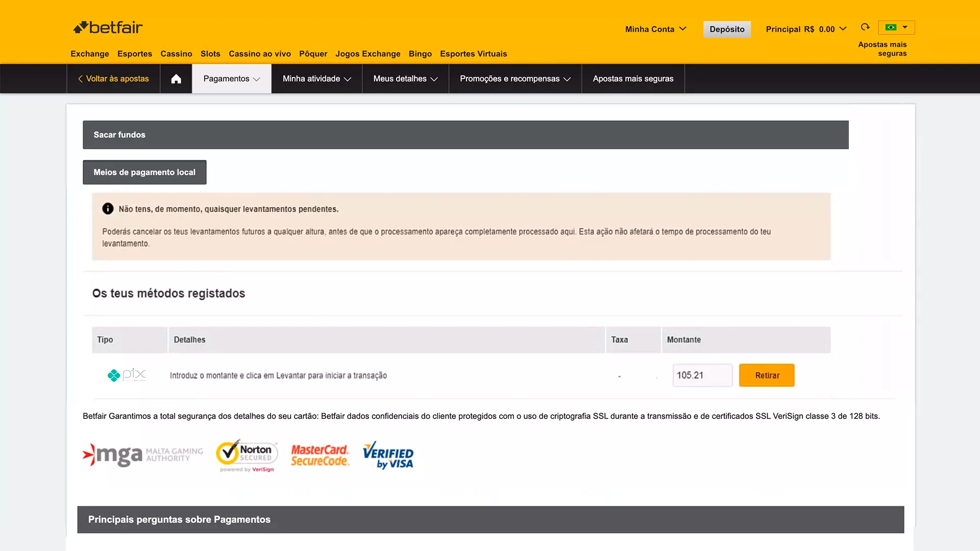Click the Norton Secured badge
The image size is (980, 551).
(x=247, y=455)
